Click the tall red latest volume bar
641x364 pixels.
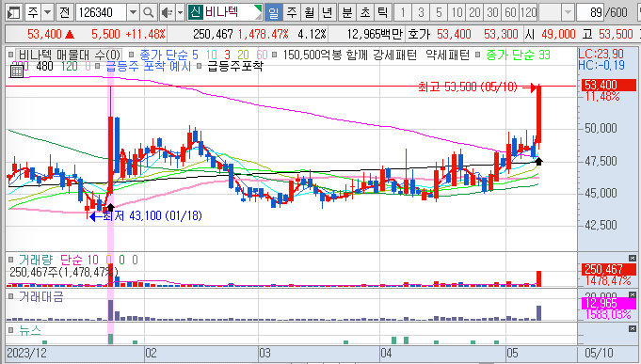tap(538, 278)
